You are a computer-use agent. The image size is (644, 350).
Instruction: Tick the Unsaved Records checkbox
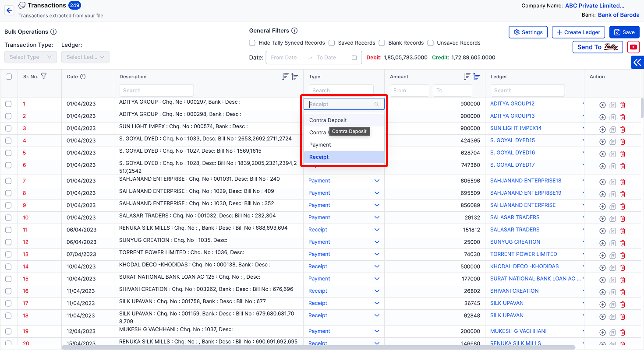click(x=431, y=43)
